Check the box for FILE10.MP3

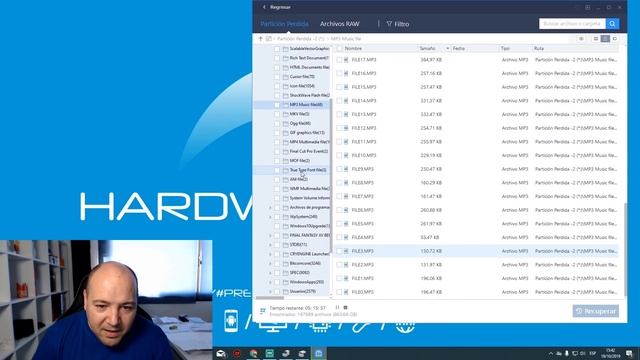pos(339,156)
